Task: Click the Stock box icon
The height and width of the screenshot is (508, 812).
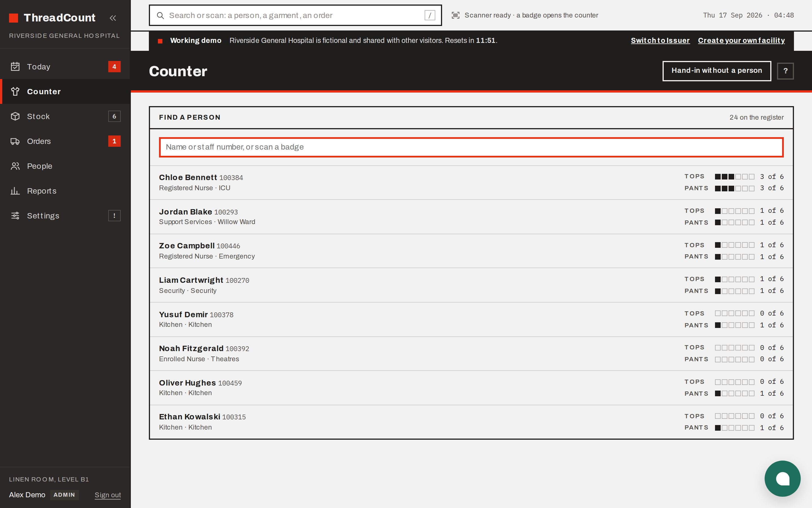Action: pos(15,116)
